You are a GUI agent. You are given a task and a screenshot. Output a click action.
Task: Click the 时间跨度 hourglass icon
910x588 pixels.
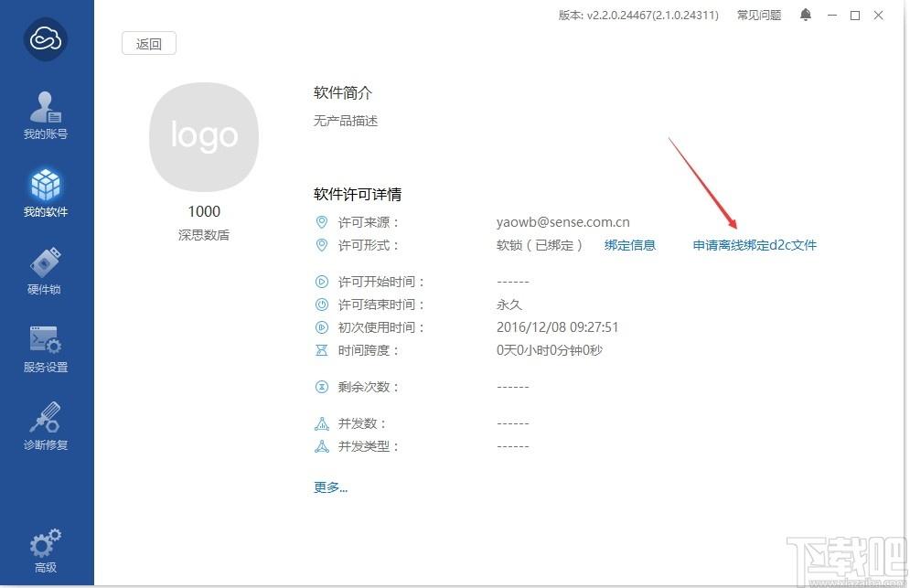click(x=321, y=350)
